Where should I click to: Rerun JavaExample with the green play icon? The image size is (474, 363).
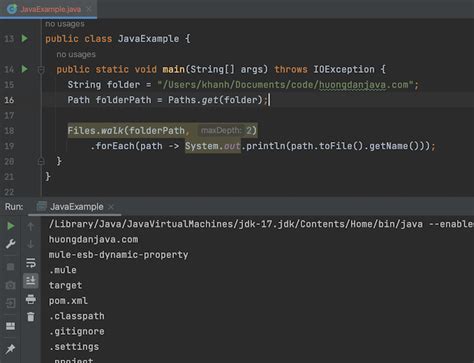point(10,226)
